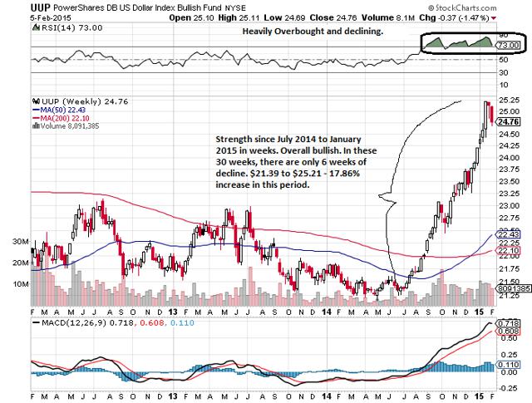The height and width of the screenshot is (403, 532).
Task: Click the 24.00 price axis label
Action: click(509, 158)
